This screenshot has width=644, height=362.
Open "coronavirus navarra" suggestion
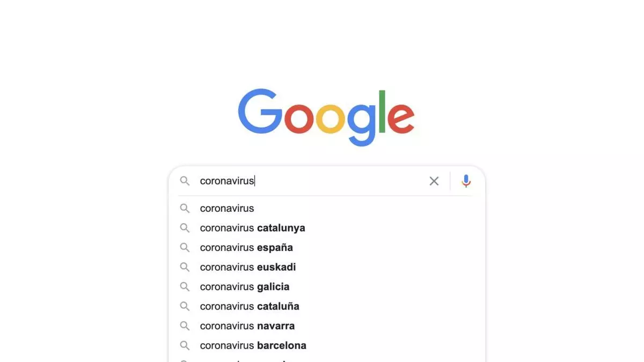(x=247, y=326)
